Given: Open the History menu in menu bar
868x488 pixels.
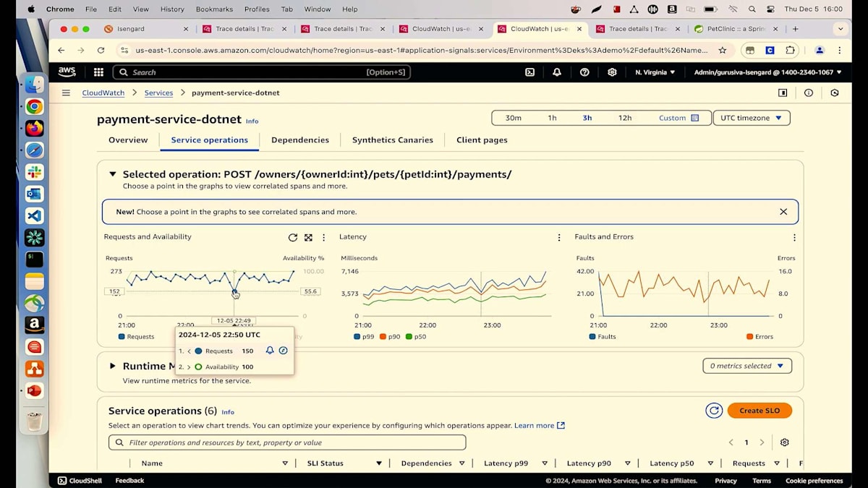Looking at the screenshot, I should (x=172, y=9).
